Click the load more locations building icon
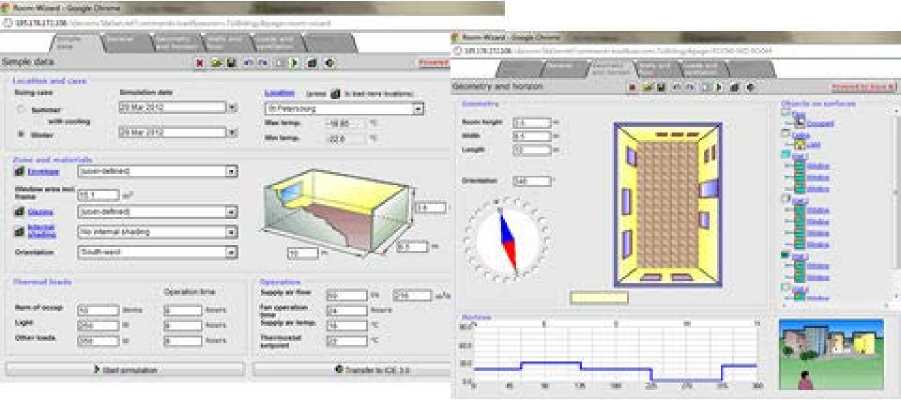The width and height of the screenshot is (901, 400). pos(335,93)
